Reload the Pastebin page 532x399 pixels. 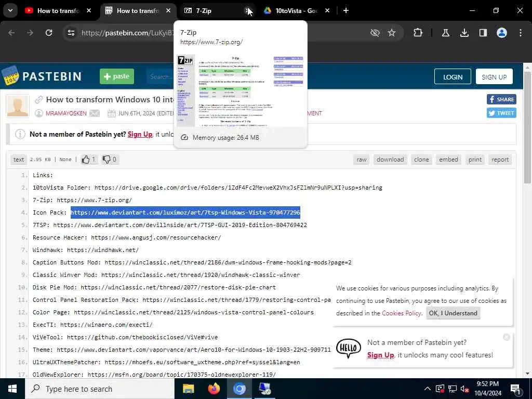pyautogui.click(x=49, y=33)
